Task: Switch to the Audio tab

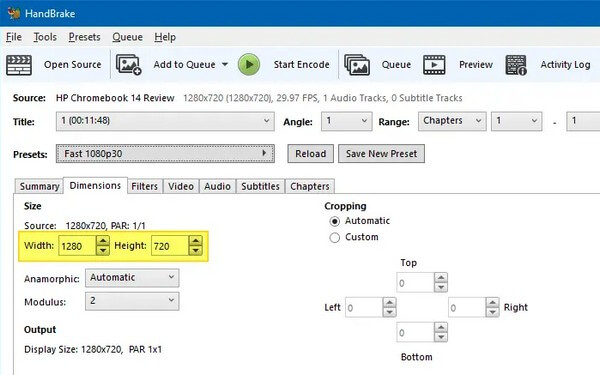Action: 217,186
